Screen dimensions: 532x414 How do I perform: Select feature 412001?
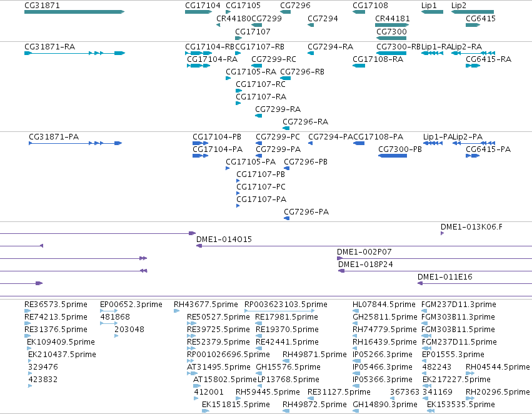point(196,398)
